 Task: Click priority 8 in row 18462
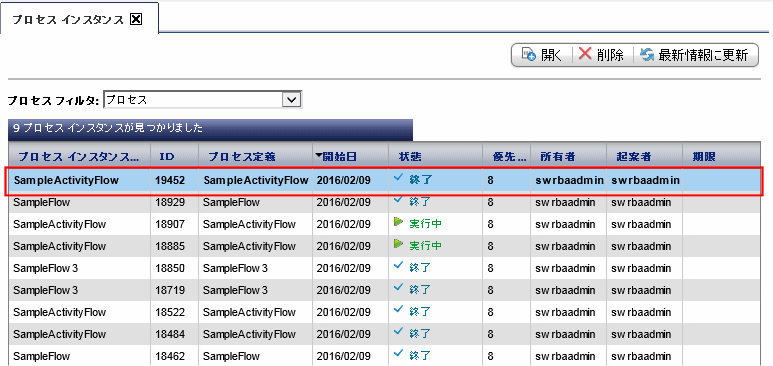click(x=491, y=356)
